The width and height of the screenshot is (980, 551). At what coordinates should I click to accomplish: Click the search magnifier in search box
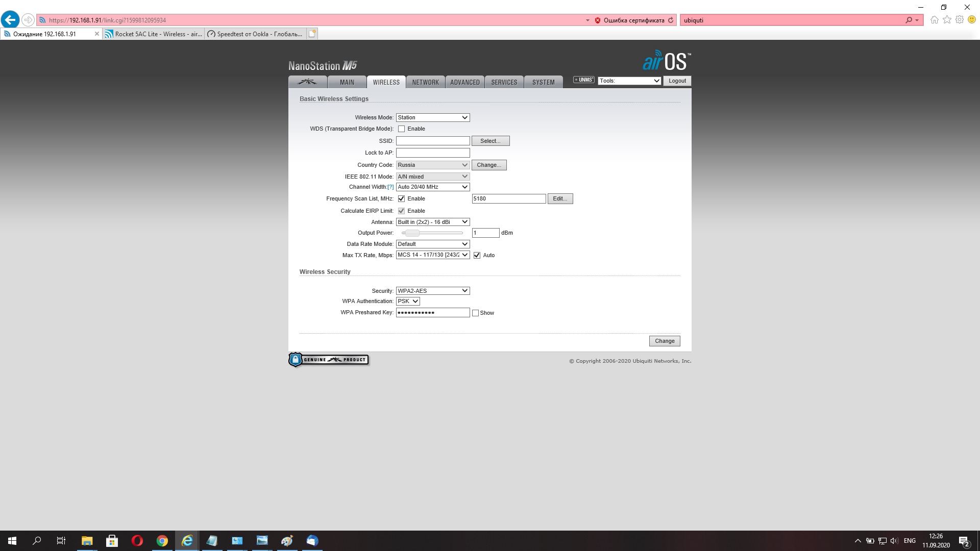point(909,20)
